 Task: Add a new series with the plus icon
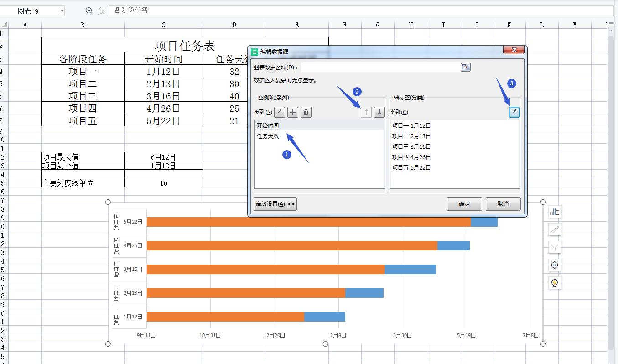[292, 112]
